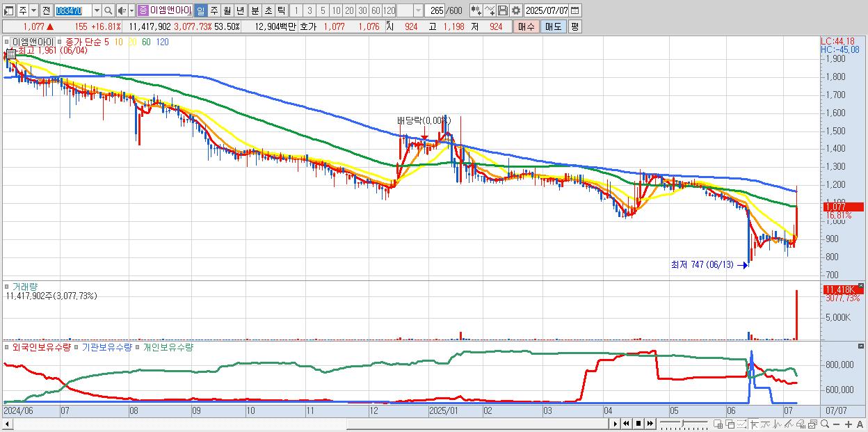Click the add line overlay icon
This screenshot has width=868, height=432.
[490, 10]
